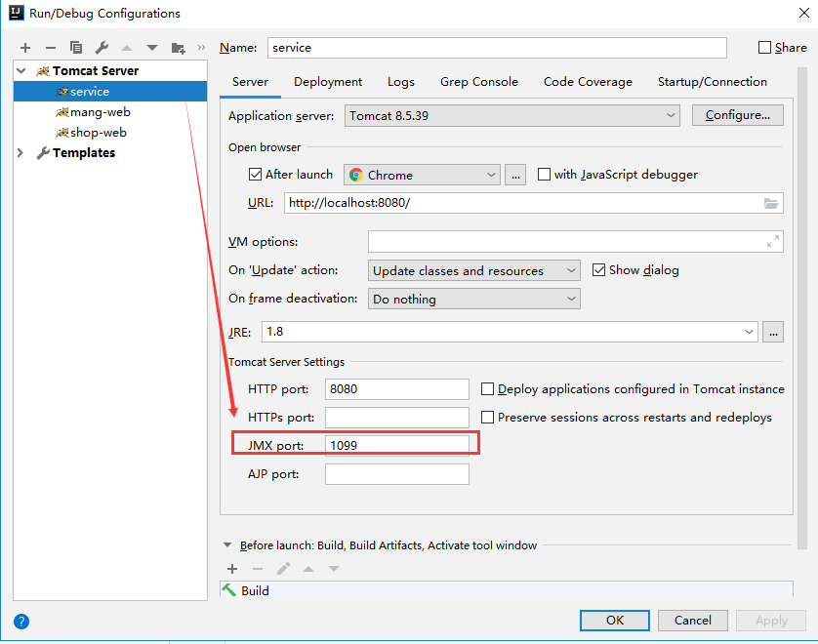The width and height of the screenshot is (818, 644).
Task: Enable Preserve sessions across restarts
Action: (x=487, y=418)
